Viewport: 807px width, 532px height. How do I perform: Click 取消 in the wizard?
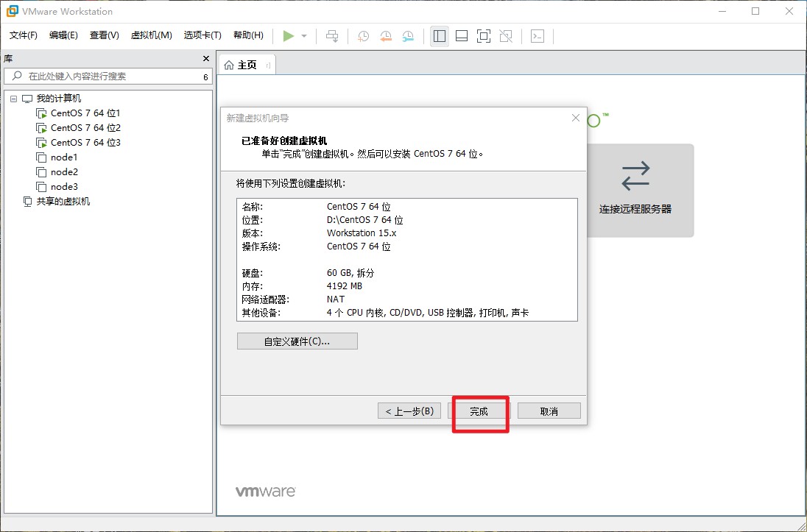pyautogui.click(x=549, y=411)
